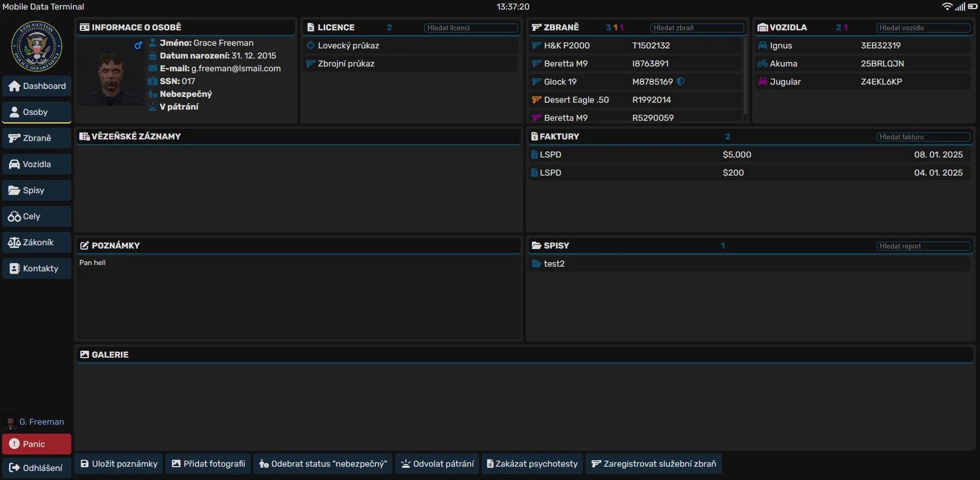This screenshot has height=480, width=980.
Task: Click the email g.freeman@lsmail.com
Action: pos(236,68)
